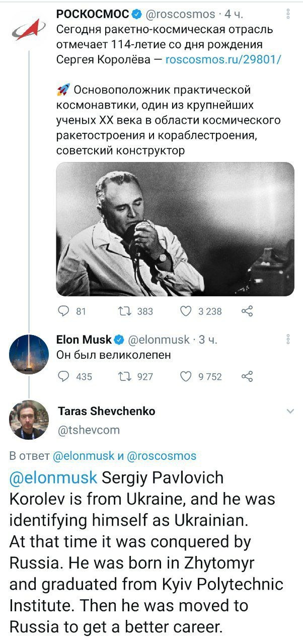This screenshot has height=644, width=303.
Task: Open @elonmusk mention in reply text
Action: [53, 477]
